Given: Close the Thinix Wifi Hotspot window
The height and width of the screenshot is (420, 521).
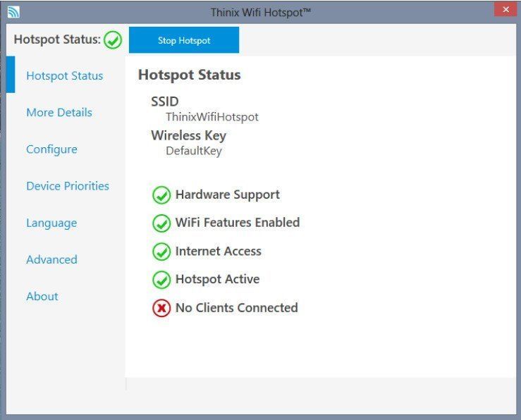Looking at the screenshot, I should coord(505,9).
